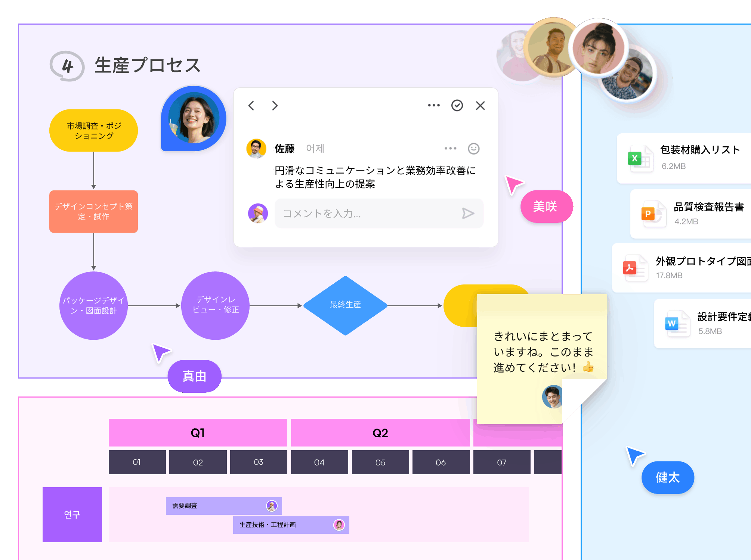This screenshot has height=560, width=751.
Task: Select month 04 column
Action: pyautogui.click(x=319, y=462)
